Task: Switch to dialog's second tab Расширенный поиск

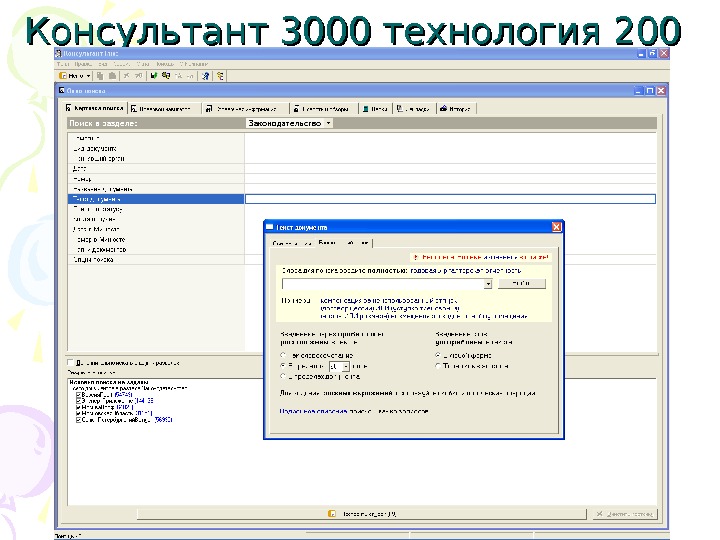Action: 343,242
